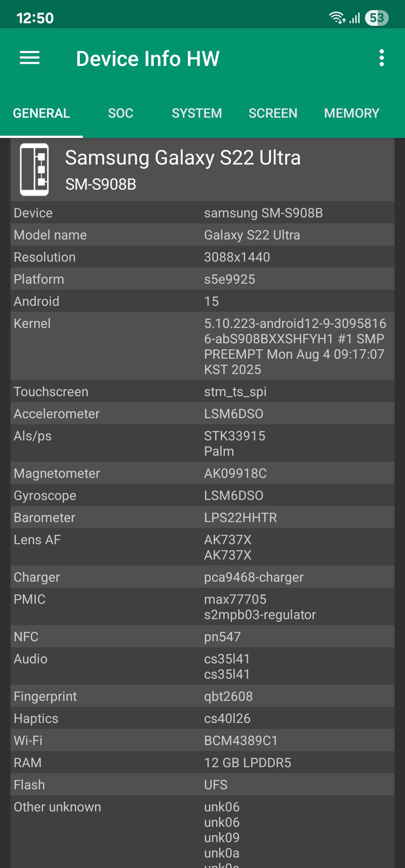The image size is (405, 868).
Task: Tap the Samsung Galaxy S22 Ultra title
Action: (x=183, y=158)
